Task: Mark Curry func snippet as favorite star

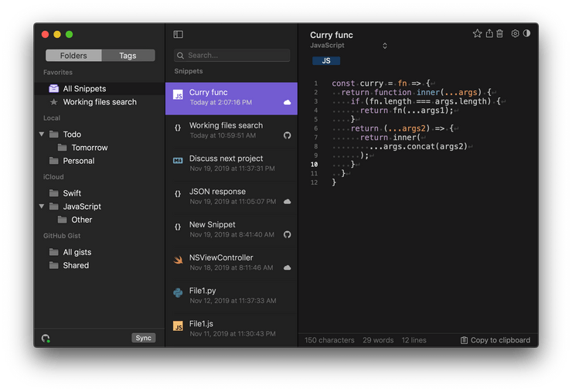Action: 477,33
